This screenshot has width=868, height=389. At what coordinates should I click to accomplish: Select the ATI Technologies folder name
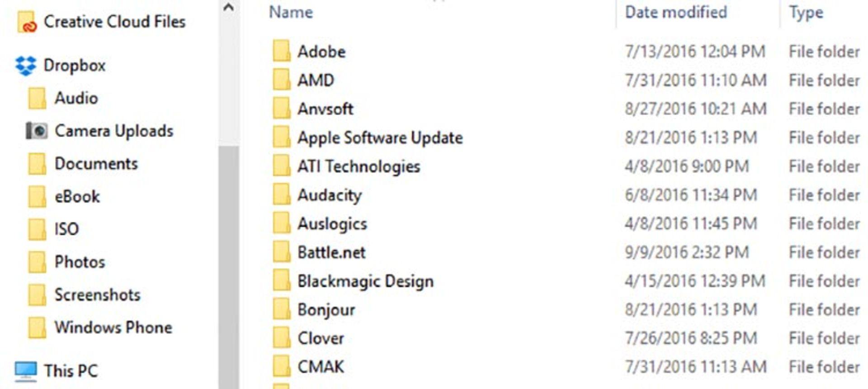click(x=359, y=166)
